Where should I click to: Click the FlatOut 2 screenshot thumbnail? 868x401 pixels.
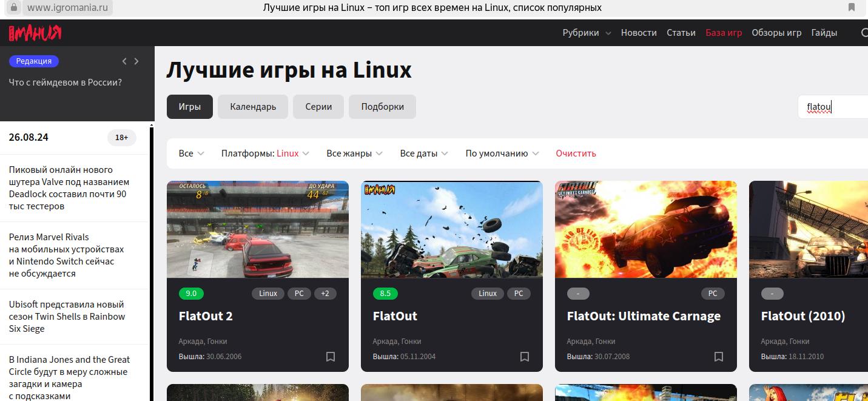[258, 229]
